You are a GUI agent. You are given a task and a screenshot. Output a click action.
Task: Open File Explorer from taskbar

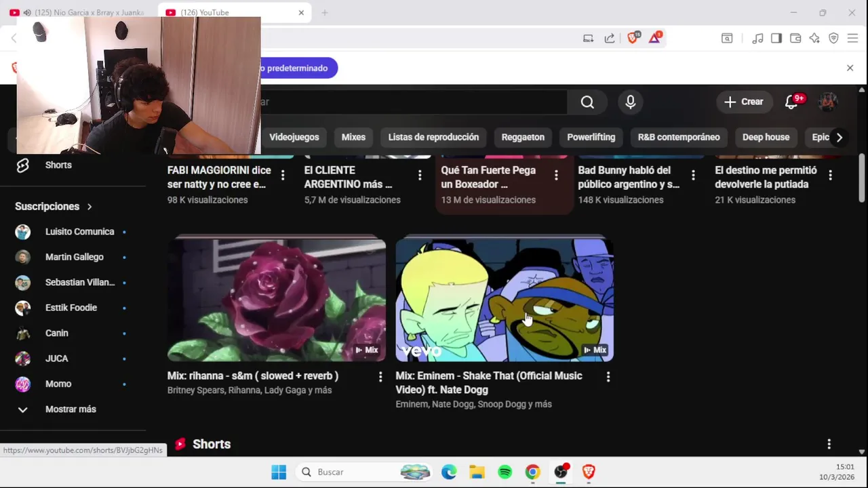click(x=477, y=472)
